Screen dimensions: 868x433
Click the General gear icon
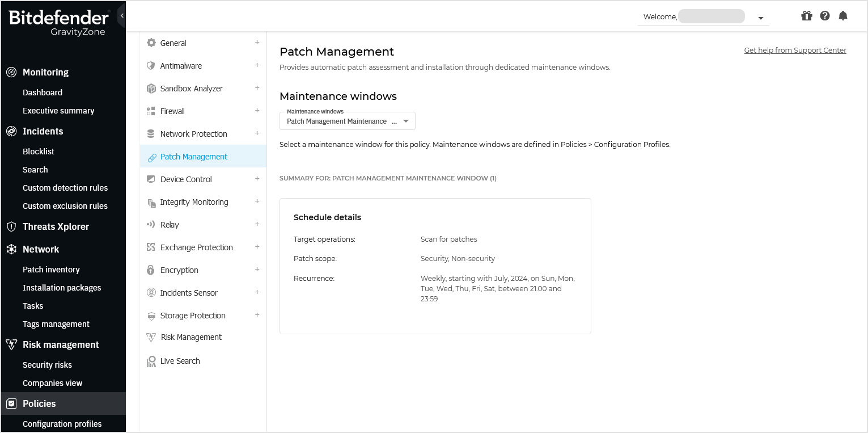[x=151, y=43]
